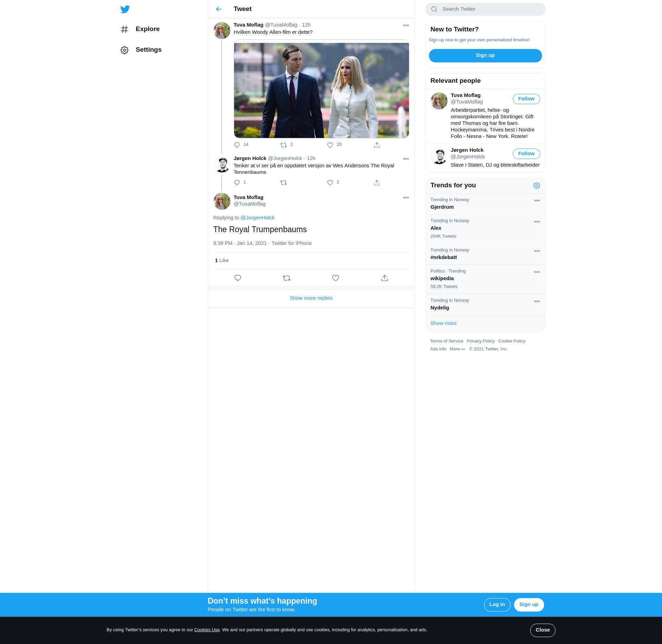Share Tuva Moflag's Woody Allen tweet

coord(377,145)
